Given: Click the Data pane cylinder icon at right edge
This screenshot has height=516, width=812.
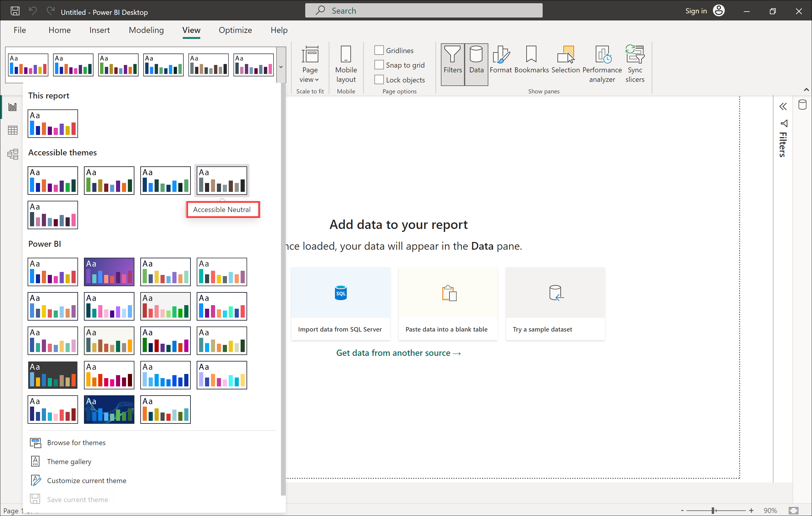Looking at the screenshot, I should point(802,105).
